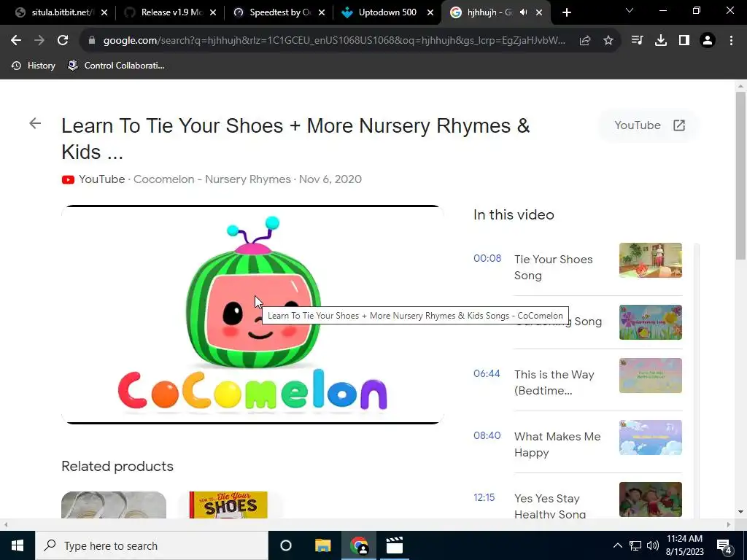Select the What Makes Me Happy chapter
The image size is (747, 560).
pos(557,444)
